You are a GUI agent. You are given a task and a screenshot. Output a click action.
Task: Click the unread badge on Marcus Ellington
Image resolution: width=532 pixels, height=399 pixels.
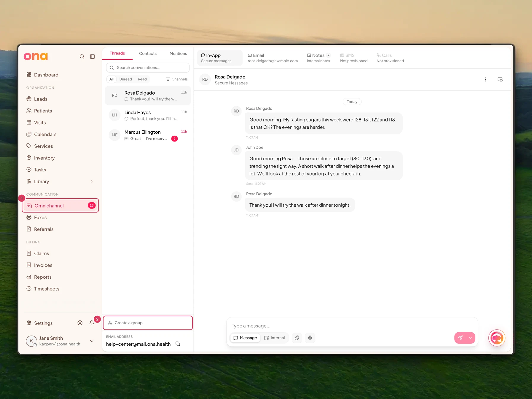[175, 138]
